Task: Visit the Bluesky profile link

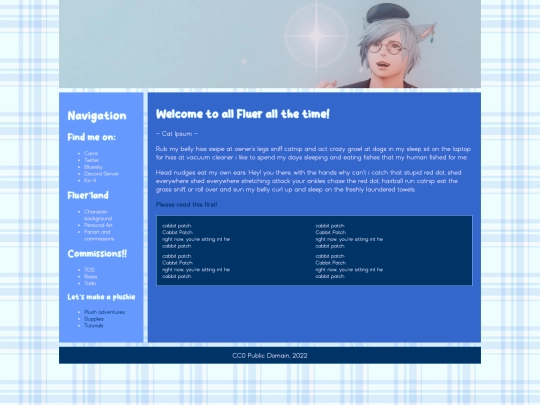Action: pos(93,167)
